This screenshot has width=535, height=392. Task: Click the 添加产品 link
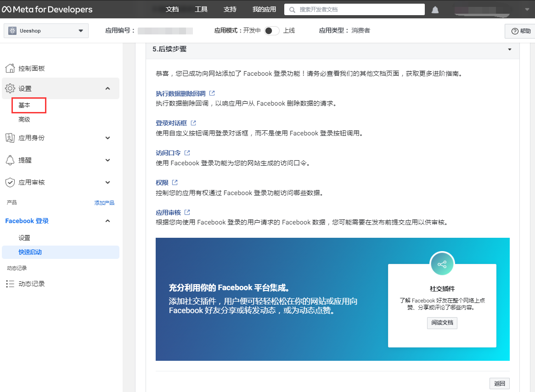(104, 202)
